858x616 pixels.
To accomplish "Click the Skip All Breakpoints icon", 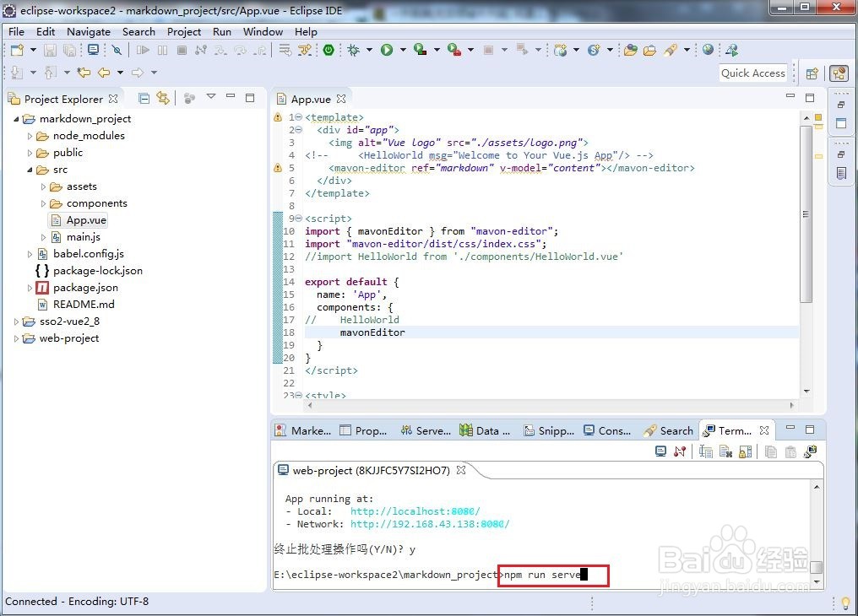I will [x=117, y=51].
